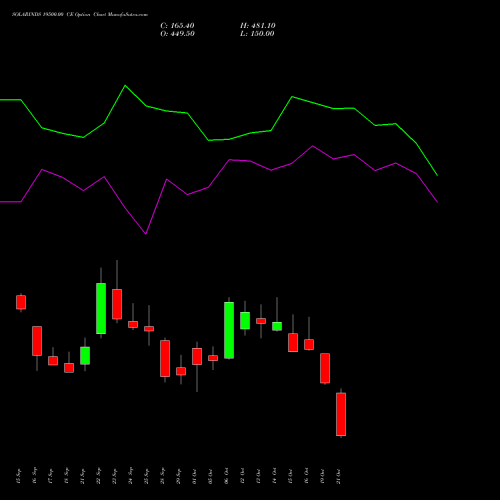Viewport: 500px width, 500px height.
Task: Select the 15 Sep date label
Action: point(18,476)
